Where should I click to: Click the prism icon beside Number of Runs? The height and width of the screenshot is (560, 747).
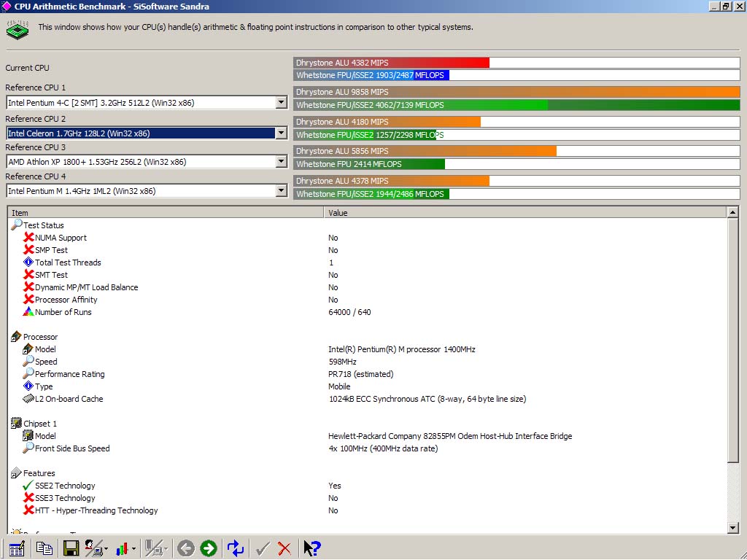point(28,311)
